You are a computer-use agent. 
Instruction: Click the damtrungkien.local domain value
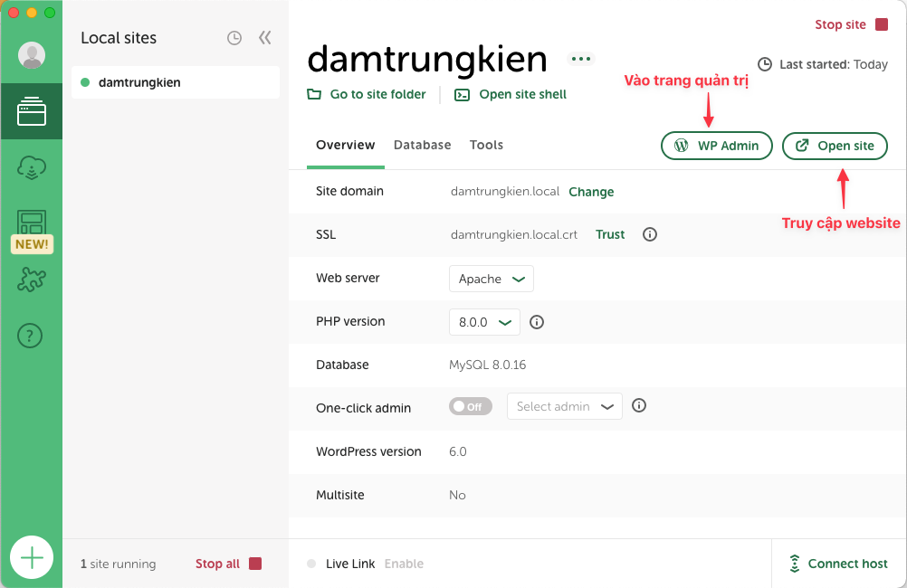click(x=505, y=192)
